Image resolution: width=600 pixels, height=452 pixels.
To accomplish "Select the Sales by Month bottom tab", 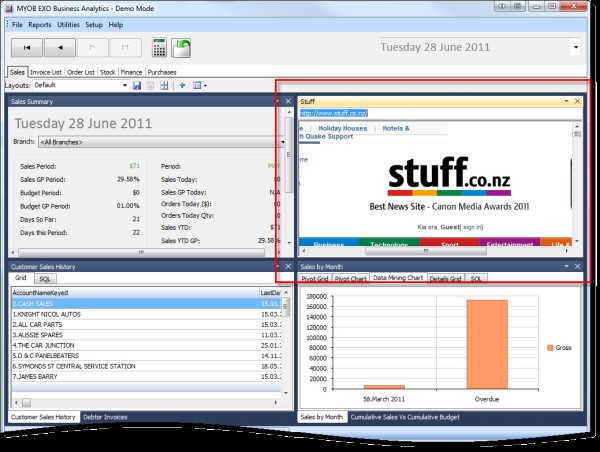I will pyautogui.click(x=322, y=417).
